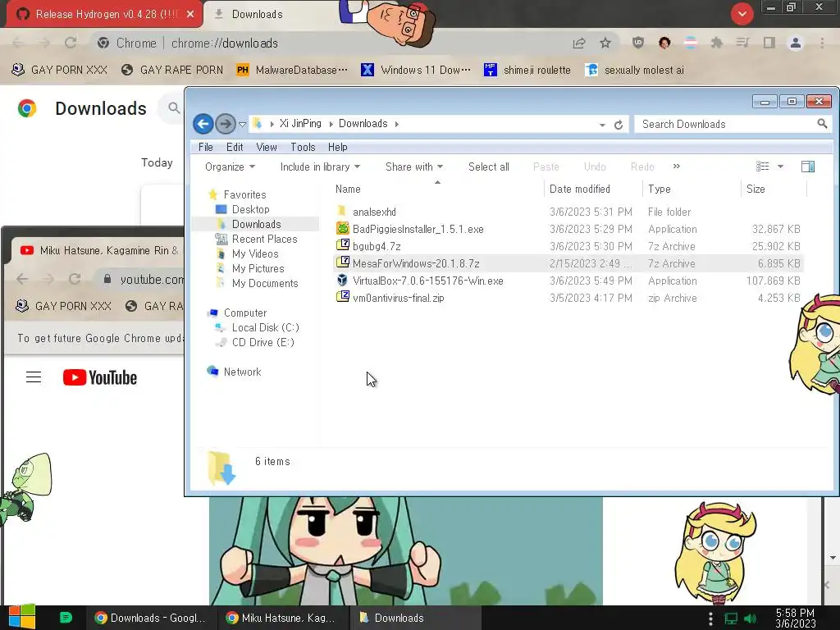This screenshot has height=630, width=840.
Task: Open the YouTube hamburger guide menu
Action: point(34,377)
